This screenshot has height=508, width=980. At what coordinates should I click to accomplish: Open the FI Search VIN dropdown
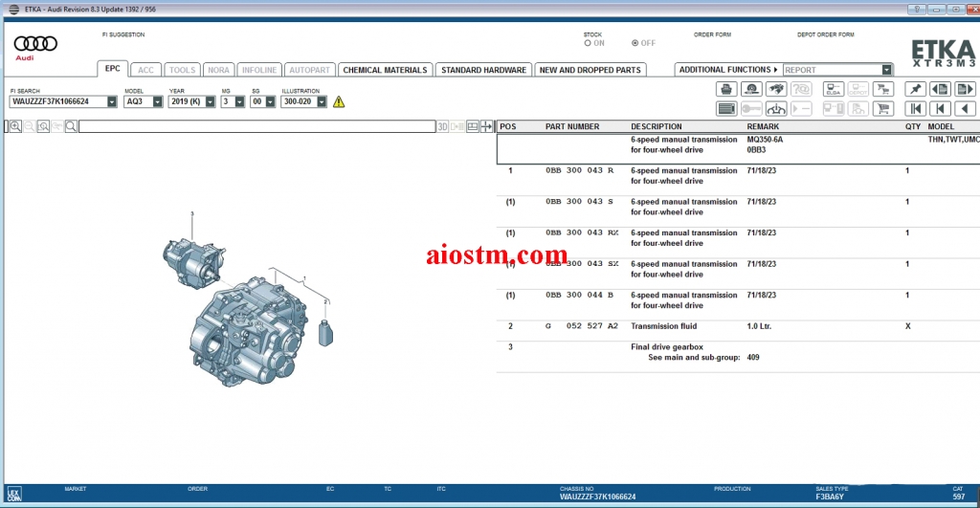pyautogui.click(x=112, y=101)
